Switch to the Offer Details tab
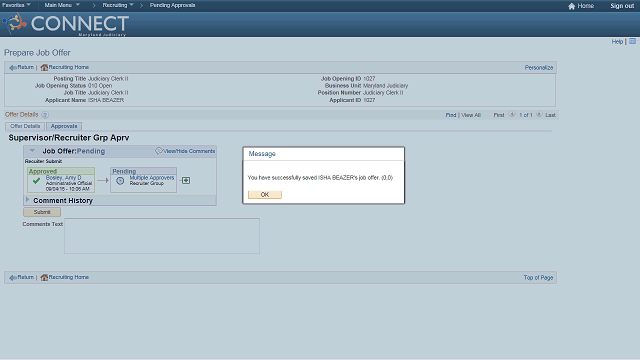 coord(25,126)
